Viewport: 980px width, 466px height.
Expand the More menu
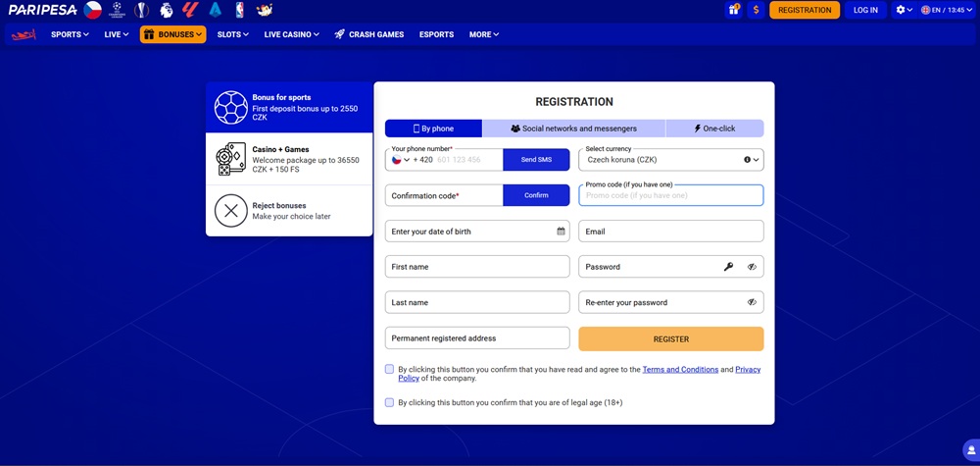[484, 34]
